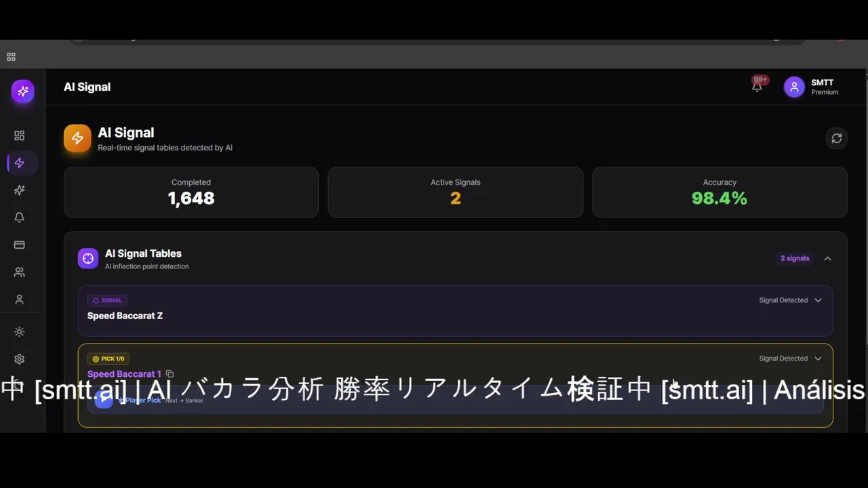This screenshot has width=868, height=488.
Task: Open the browser apps grid icon
Action: coord(11,57)
